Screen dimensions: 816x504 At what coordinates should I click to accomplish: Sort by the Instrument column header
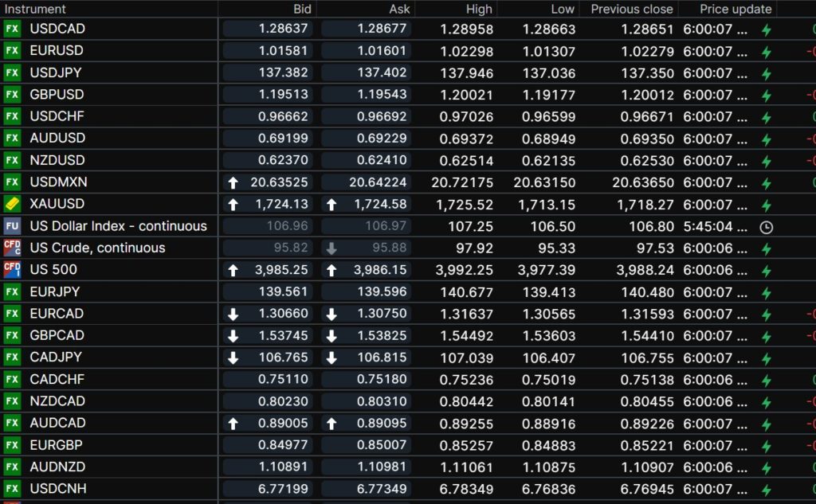click(35, 10)
